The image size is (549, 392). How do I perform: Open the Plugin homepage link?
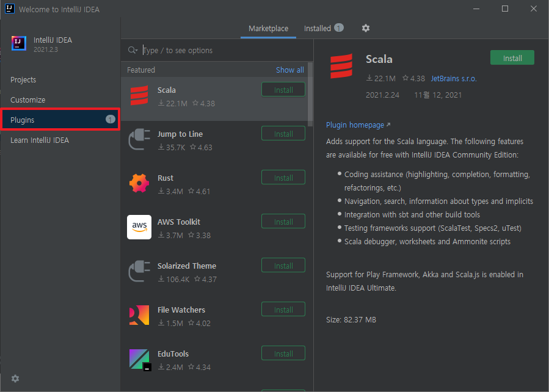coord(358,125)
